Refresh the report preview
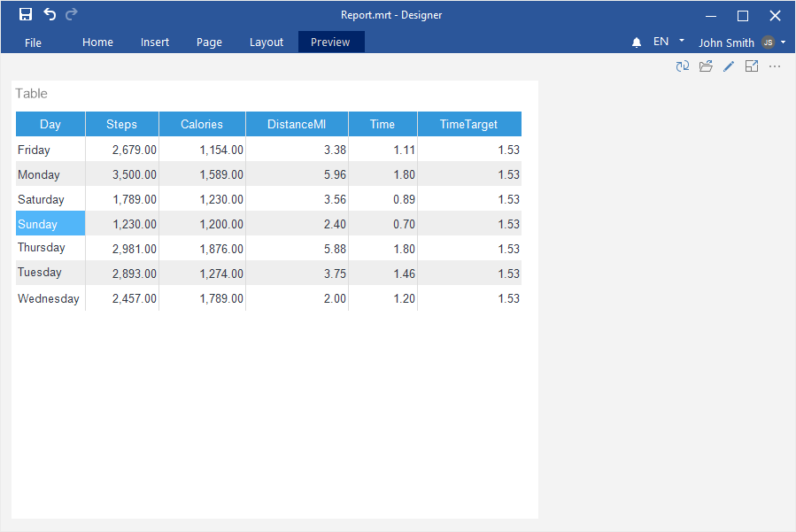 [x=683, y=66]
